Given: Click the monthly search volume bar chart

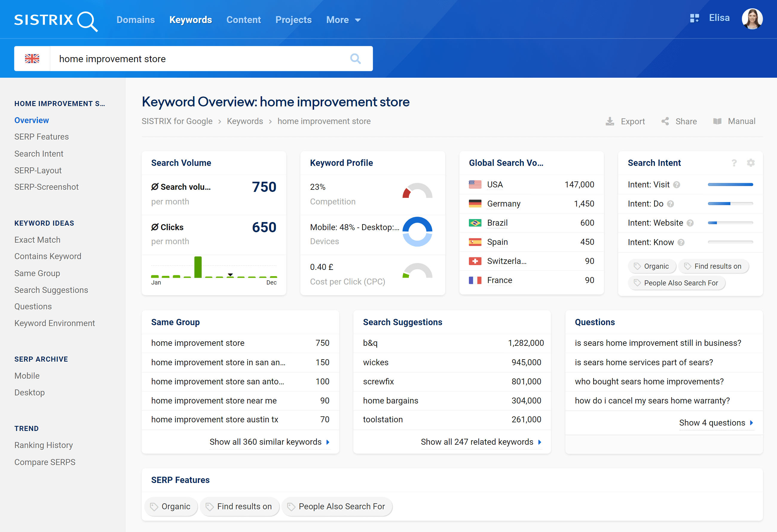Looking at the screenshot, I should [214, 267].
